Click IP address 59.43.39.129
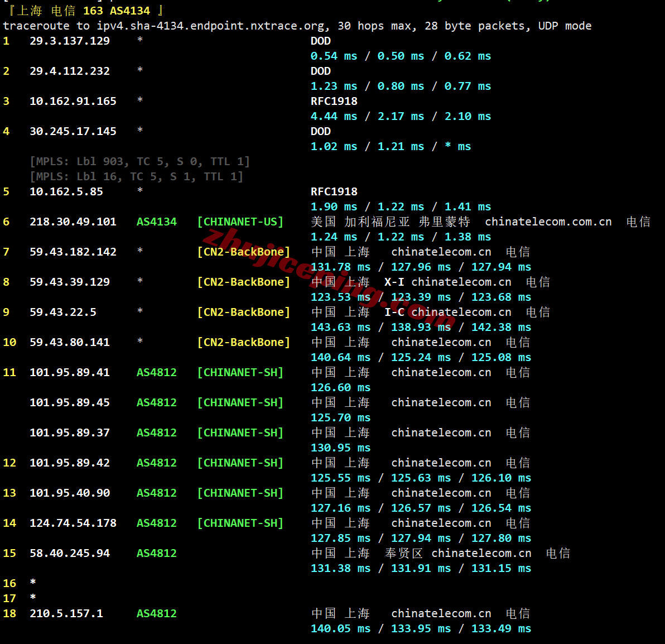The height and width of the screenshot is (644, 665). (x=70, y=282)
